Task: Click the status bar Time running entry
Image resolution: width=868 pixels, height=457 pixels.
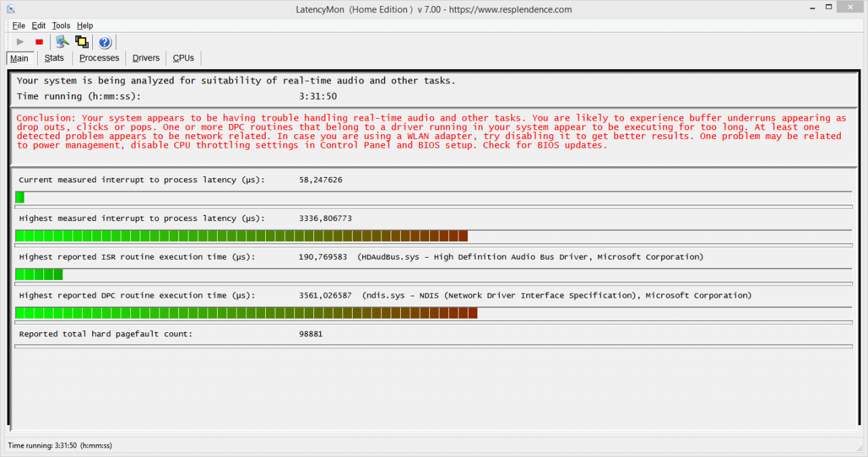Action: pos(60,445)
